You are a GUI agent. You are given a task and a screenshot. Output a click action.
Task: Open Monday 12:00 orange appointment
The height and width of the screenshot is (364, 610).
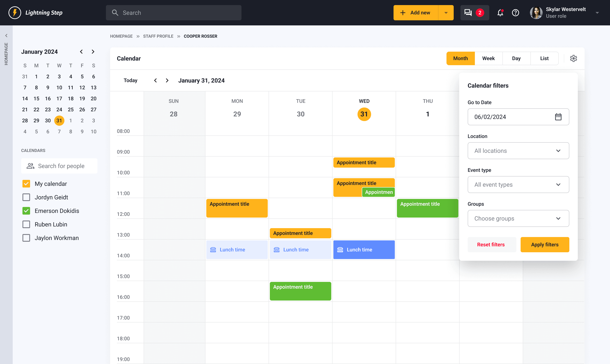pyautogui.click(x=237, y=208)
